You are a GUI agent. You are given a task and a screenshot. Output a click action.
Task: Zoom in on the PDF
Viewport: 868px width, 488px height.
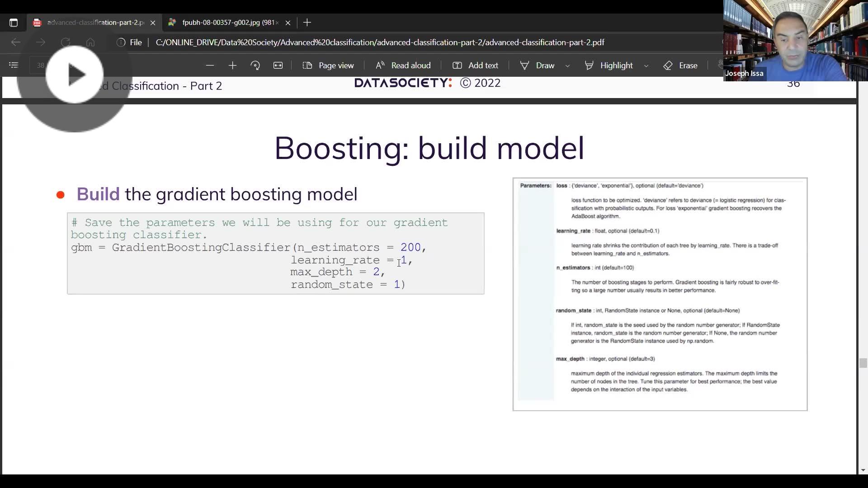point(232,65)
